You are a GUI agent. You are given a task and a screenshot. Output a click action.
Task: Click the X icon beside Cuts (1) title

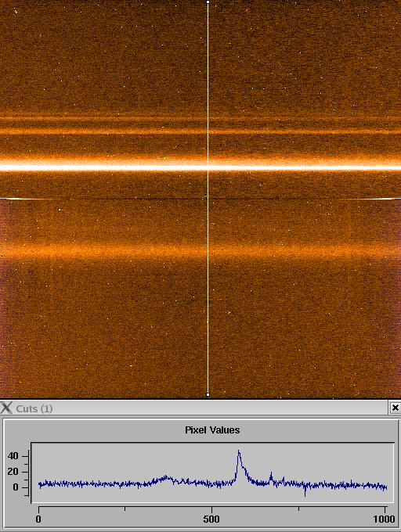click(x=6, y=408)
